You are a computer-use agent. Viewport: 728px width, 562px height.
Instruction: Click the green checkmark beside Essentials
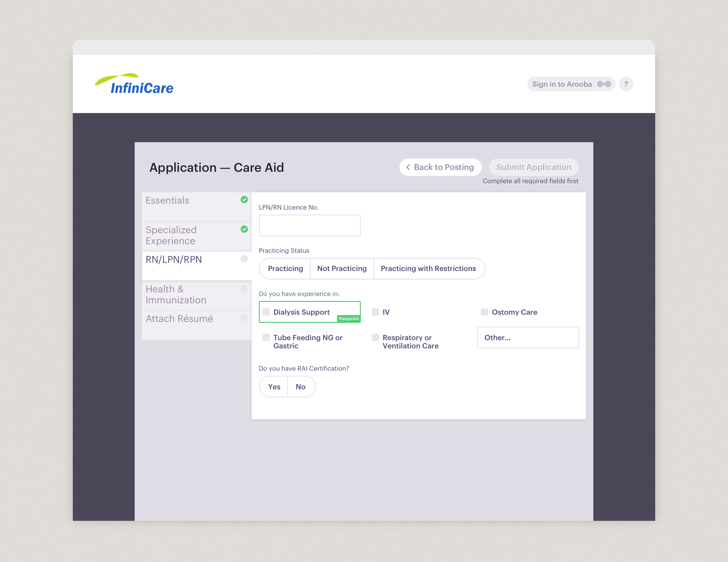(244, 199)
